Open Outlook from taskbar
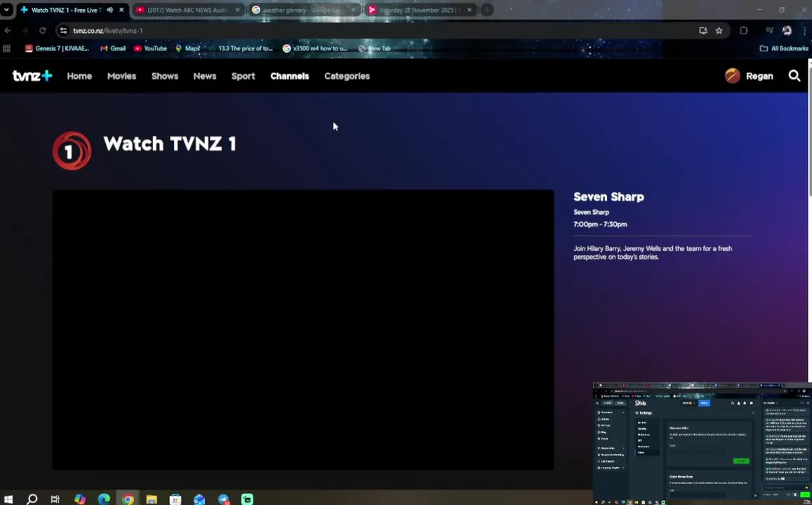 pyautogui.click(x=199, y=499)
